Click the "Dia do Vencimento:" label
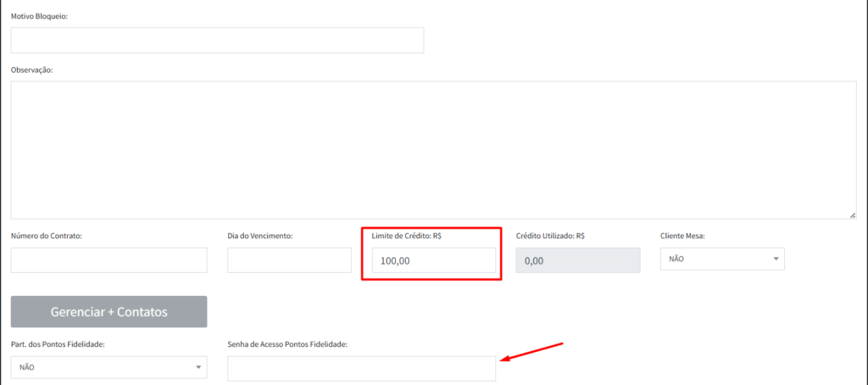Screen dimensions: 868x385 point(259,235)
